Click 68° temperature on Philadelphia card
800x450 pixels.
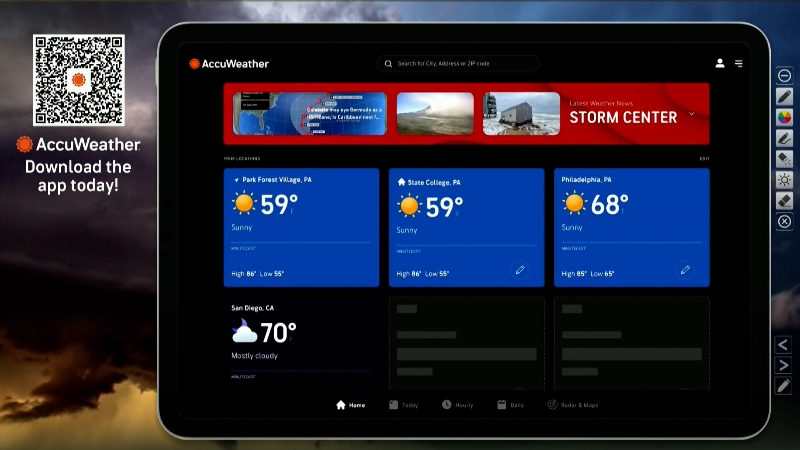(610, 205)
